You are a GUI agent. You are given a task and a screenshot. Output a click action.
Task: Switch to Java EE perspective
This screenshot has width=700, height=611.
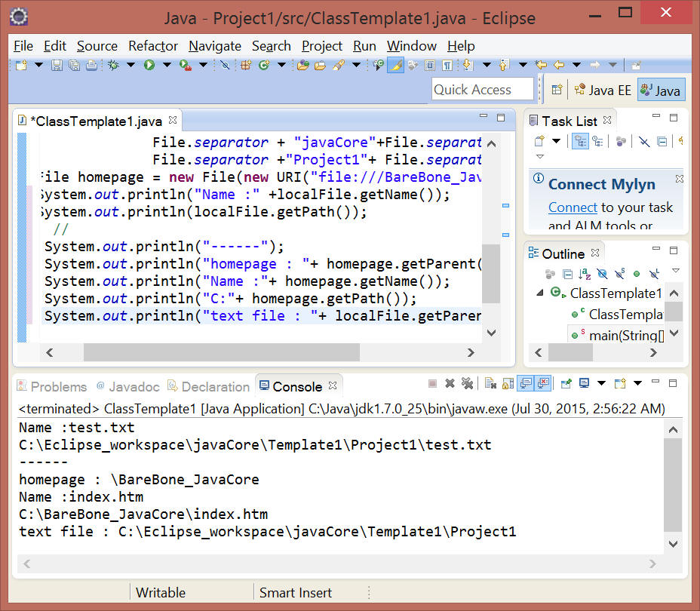coord(603,91)
